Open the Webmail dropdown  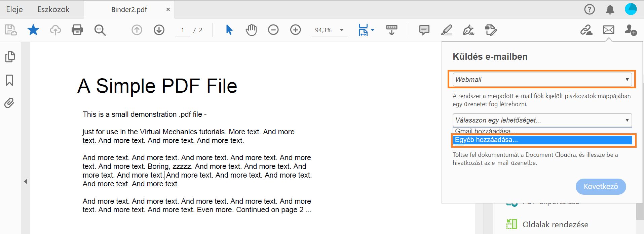point(542,80)
